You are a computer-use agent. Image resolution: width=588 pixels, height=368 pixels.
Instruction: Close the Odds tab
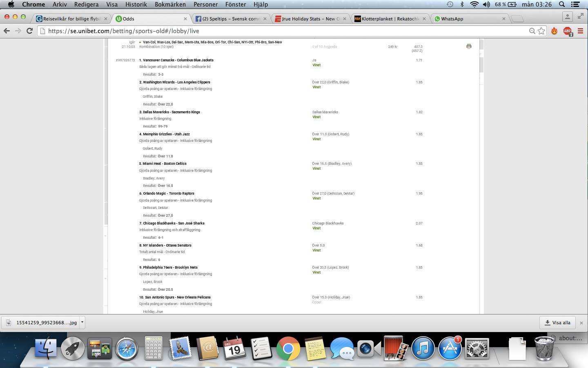pyautogui.click(x=185, y=19)
